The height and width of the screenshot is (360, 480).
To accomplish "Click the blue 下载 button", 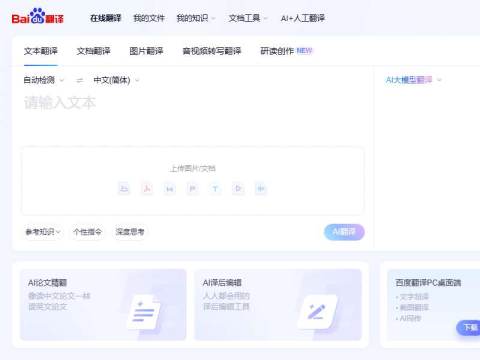I will click(469, 327).
